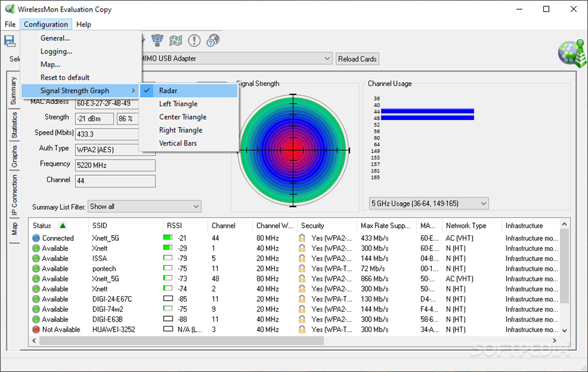Sort by the Security column header
Image resolution: width=588 pixels, height=372 pixels.
(x=327, y=225)
